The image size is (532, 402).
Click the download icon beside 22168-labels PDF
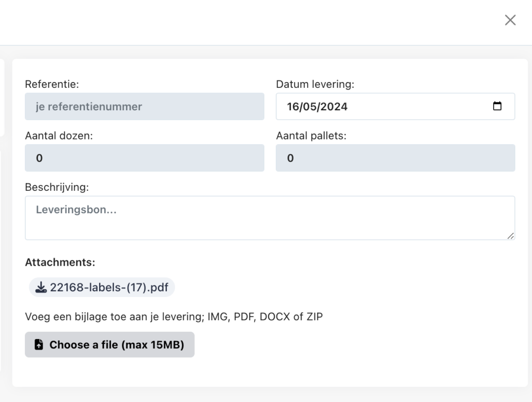[x=41, y=287]
